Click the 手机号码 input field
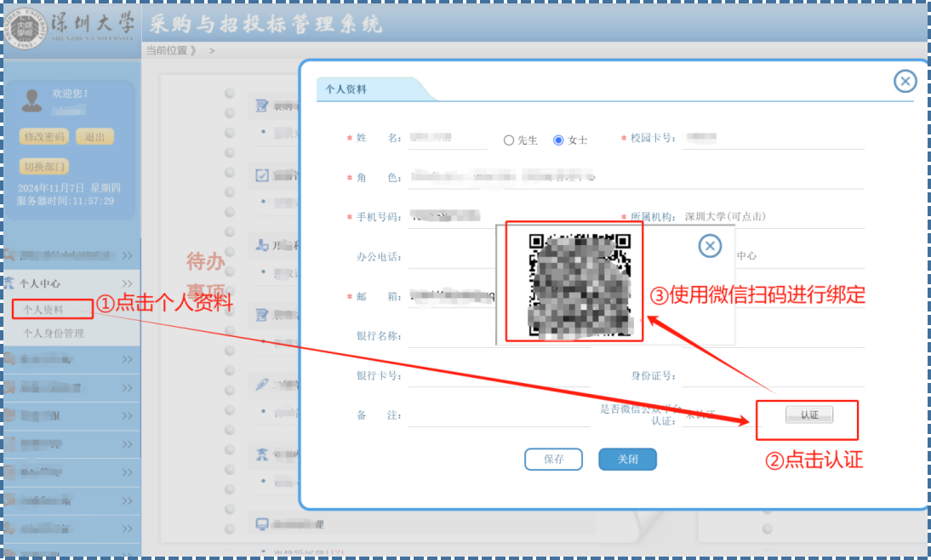931x560 pixels. click(x=499, y=217)
